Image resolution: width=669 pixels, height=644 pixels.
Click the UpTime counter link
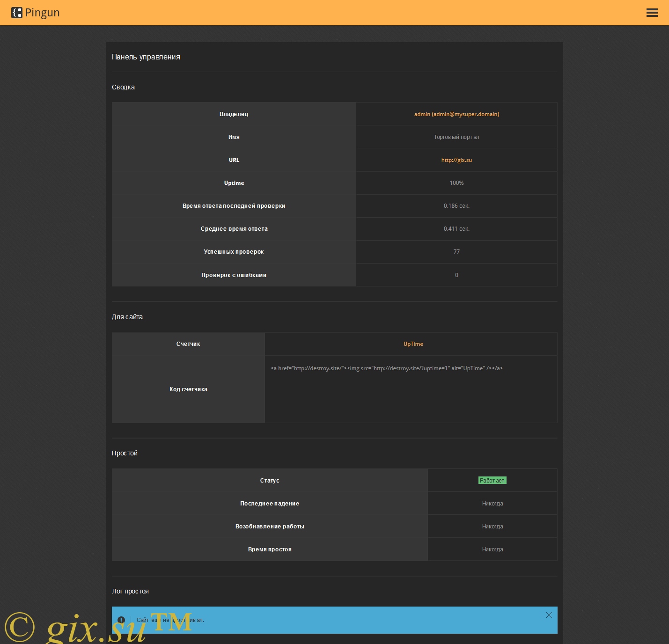click(x=413, y=344)
